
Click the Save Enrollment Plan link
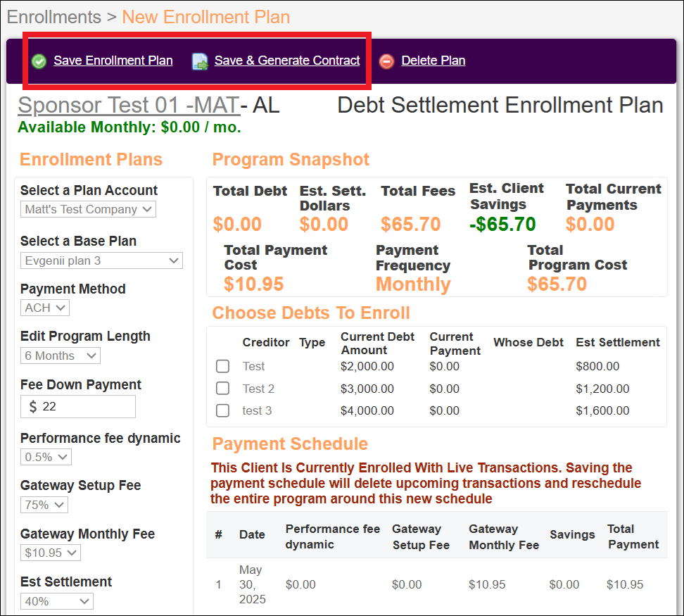click(113, 61)
